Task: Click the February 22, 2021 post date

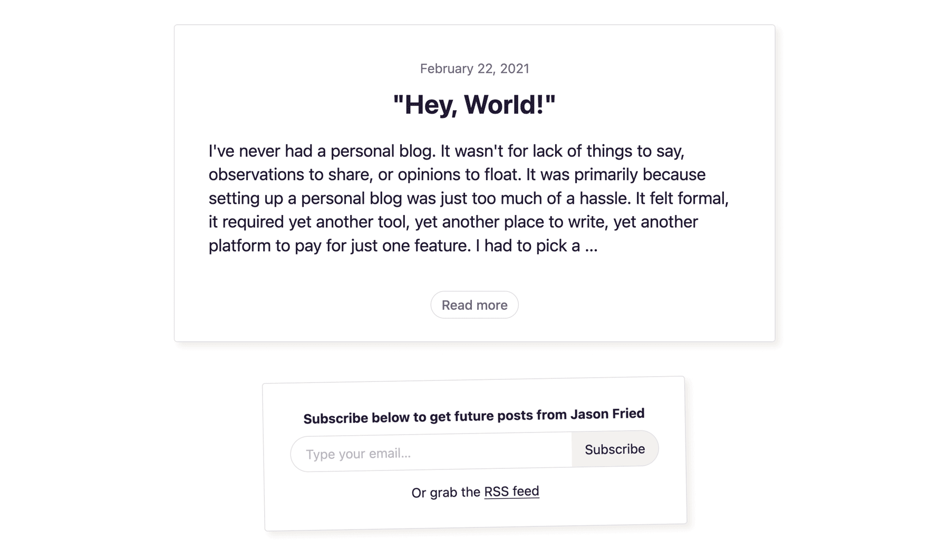Action: pos(475,68)
